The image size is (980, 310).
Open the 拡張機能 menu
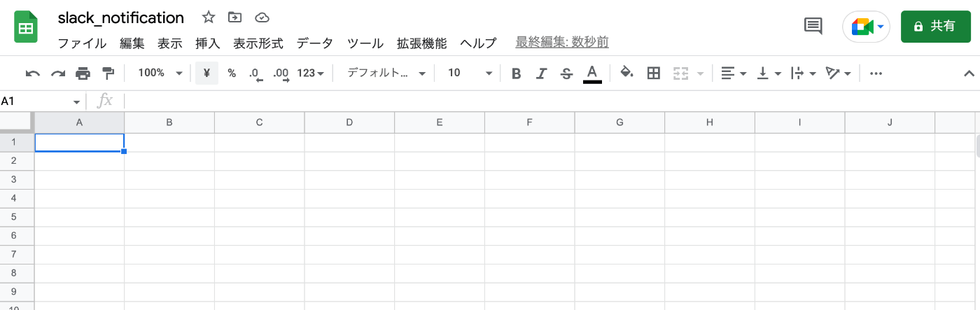click(421, 43)
